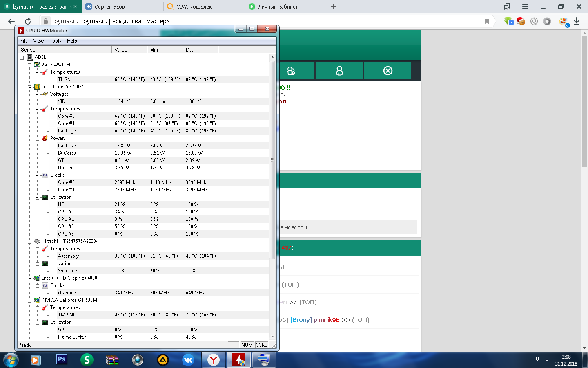Viewport: 588px width, 368px height.
Task: Click the browser page vertical scrollbar thumb
Action: point(584,101)
